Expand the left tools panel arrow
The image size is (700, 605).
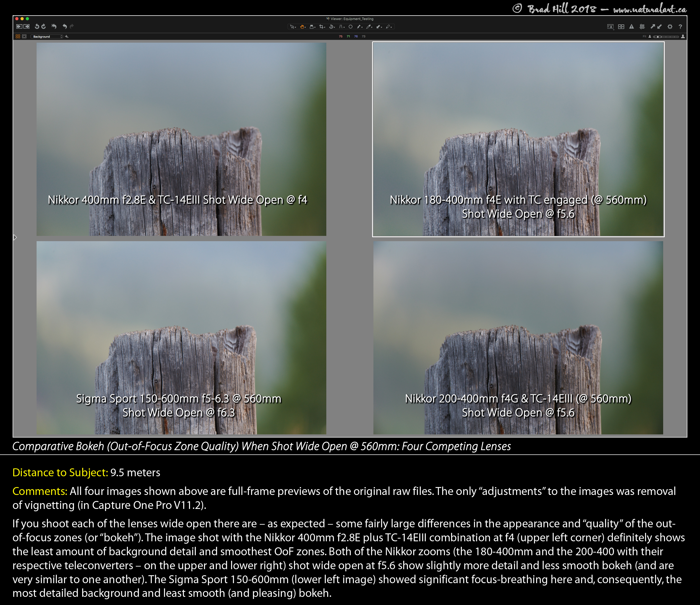coord(15,237)
